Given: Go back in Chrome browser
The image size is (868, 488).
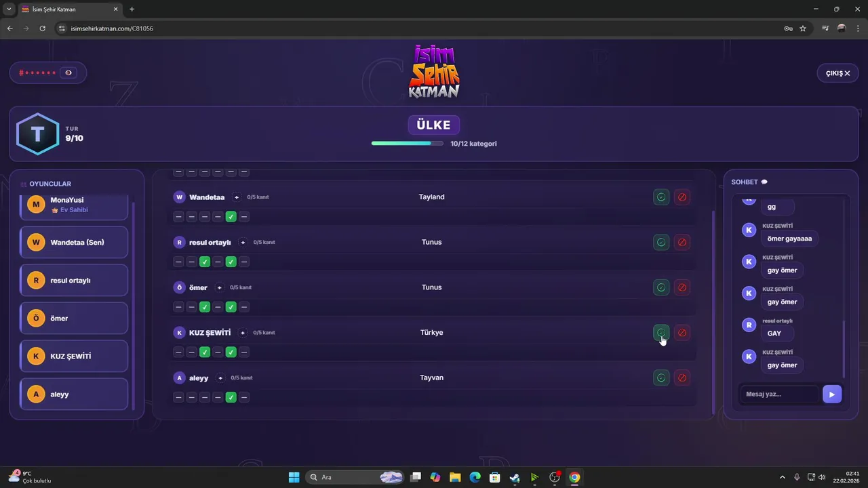Looking at the screenshot, I should [x=10, y=28].
